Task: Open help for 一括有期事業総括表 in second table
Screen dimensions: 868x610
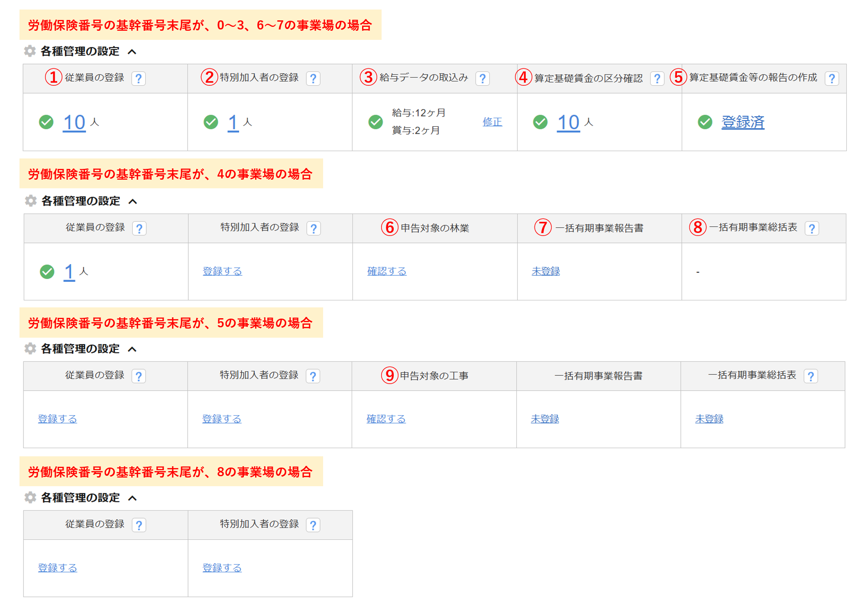Action: point(812,229)
